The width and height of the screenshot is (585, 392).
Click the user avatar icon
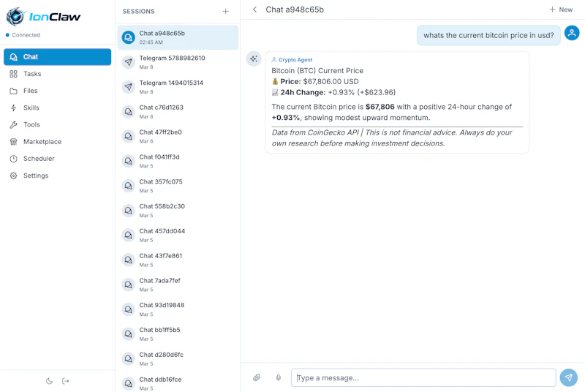[572, 33]
